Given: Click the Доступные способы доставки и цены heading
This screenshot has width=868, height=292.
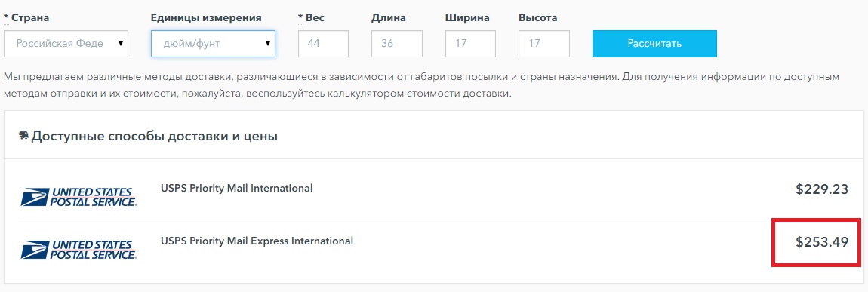Looking at the screenshot, I should [155, 136].
